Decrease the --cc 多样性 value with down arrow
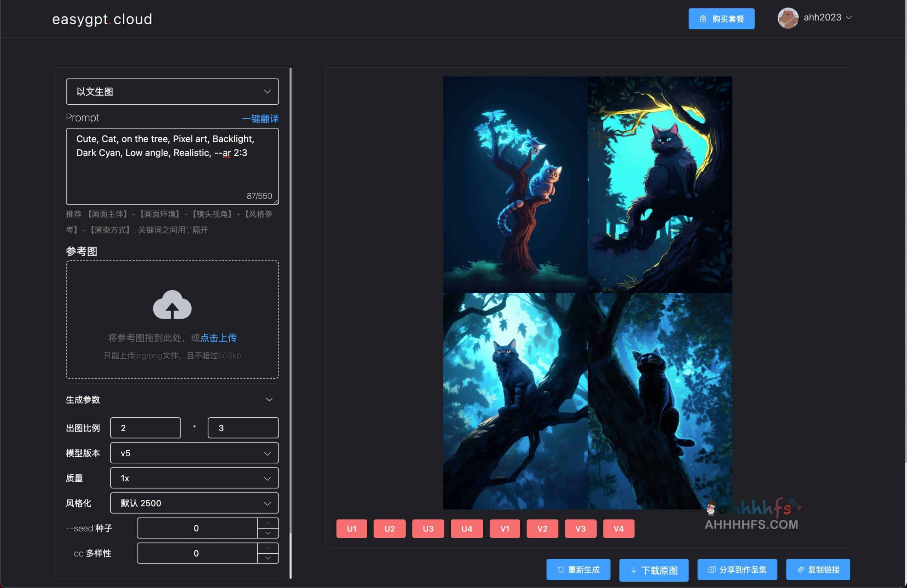The width and height of the screenshot is (907, 588). click(268, 558)
